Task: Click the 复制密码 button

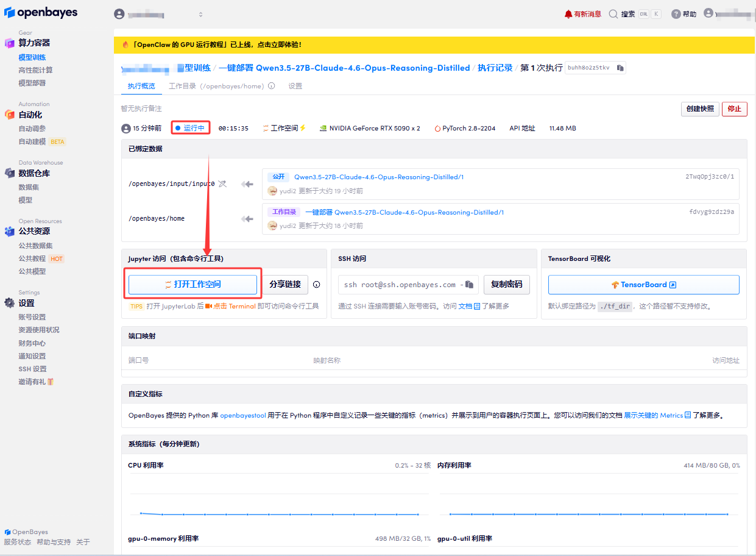Action: pos(507,285)
